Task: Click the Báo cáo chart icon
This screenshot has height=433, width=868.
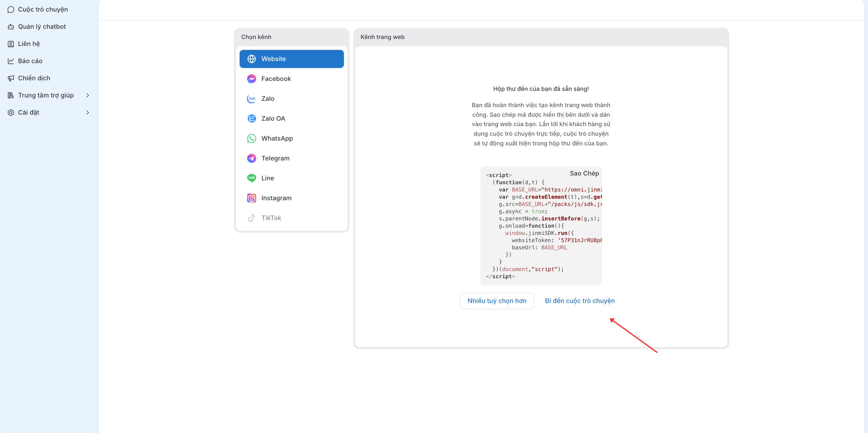Action: click(x=11, y=61)
